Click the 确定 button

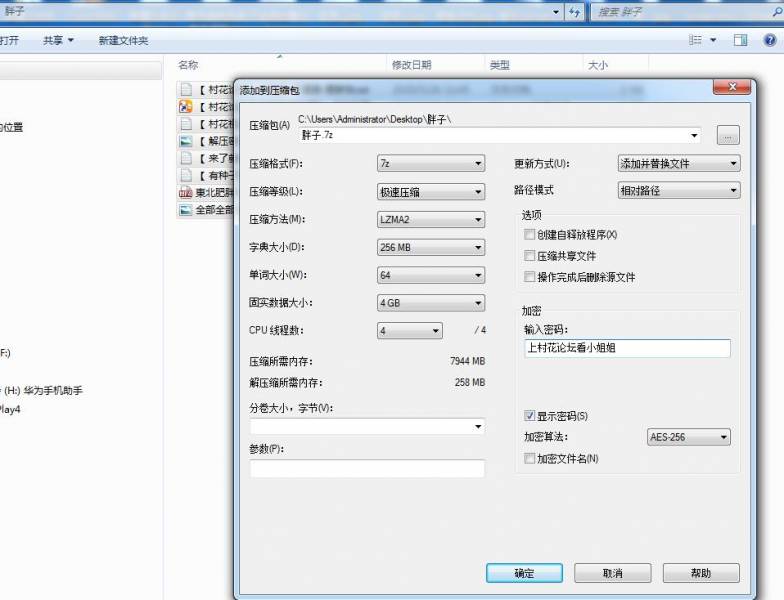524,573
